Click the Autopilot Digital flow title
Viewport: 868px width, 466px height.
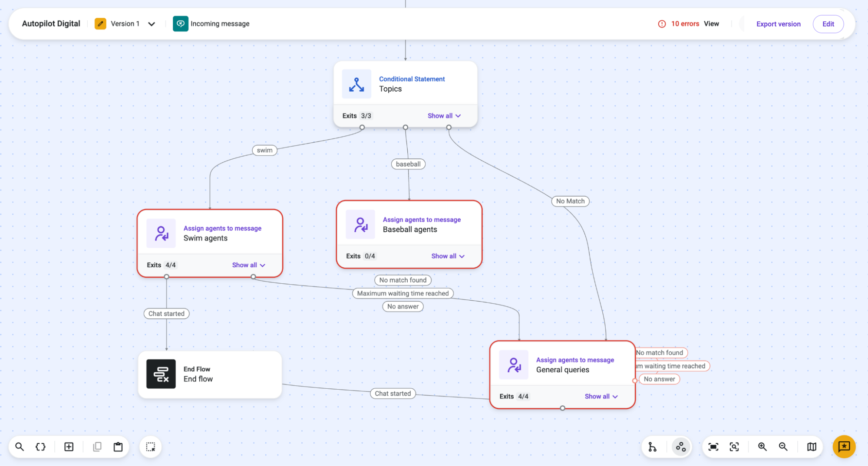[x=51, y=23]
